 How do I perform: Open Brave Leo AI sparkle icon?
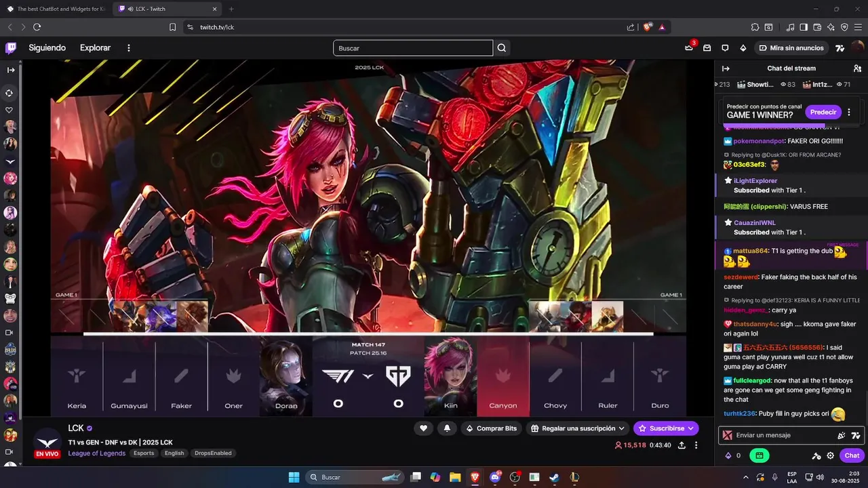[831, 27]
